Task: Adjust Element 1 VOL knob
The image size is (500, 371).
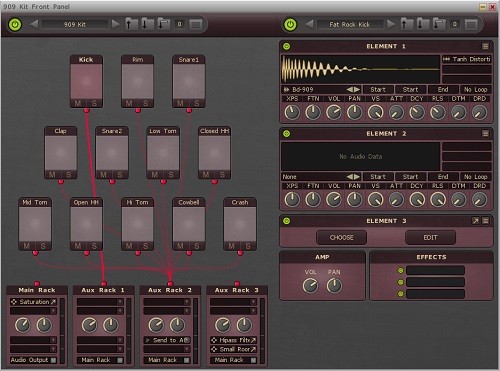Action: [334, 112]
